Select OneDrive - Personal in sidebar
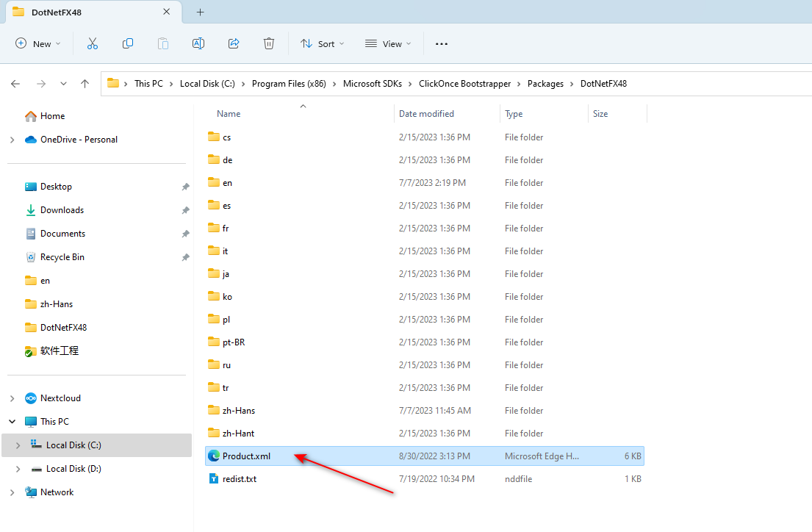Screen dimensions: 812x532 coord(79,140)
